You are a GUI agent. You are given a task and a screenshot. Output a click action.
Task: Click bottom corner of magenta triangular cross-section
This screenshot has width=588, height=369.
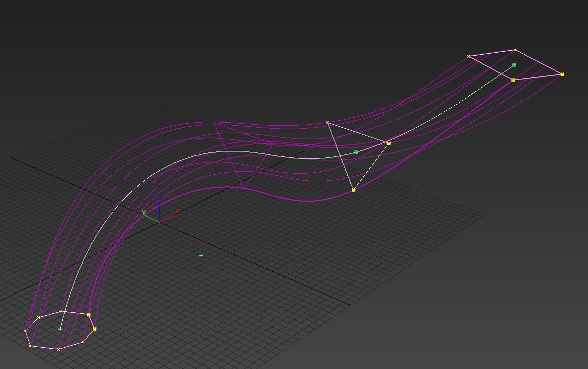[x=243, y=188]
